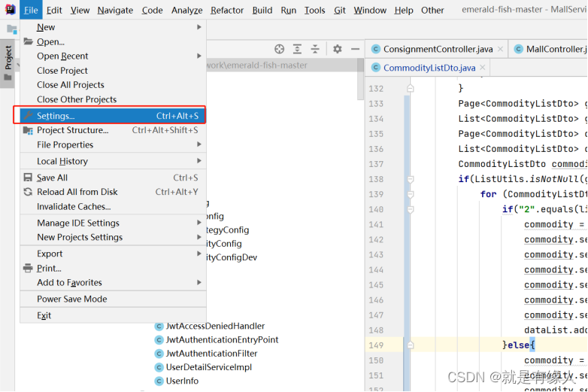The width and height of the screenshot is (588, 392).
Task: Open the Analyze menu
Action: tap(186, 10)
